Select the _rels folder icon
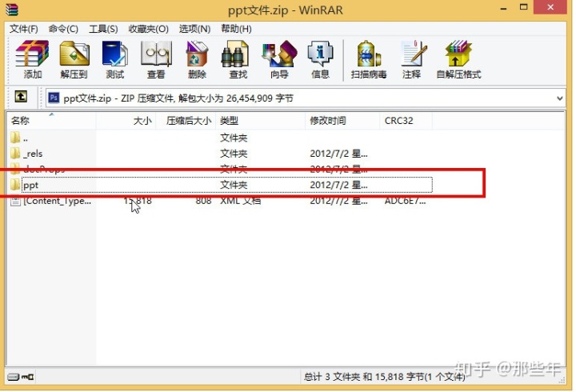The image size is (576, 392). click(x=15, y=153)
